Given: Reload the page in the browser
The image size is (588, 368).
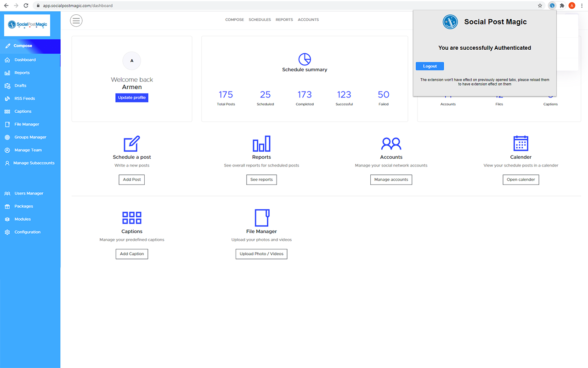Looking at the screenshot, I should pyautogui.click(x=26, y=6).
